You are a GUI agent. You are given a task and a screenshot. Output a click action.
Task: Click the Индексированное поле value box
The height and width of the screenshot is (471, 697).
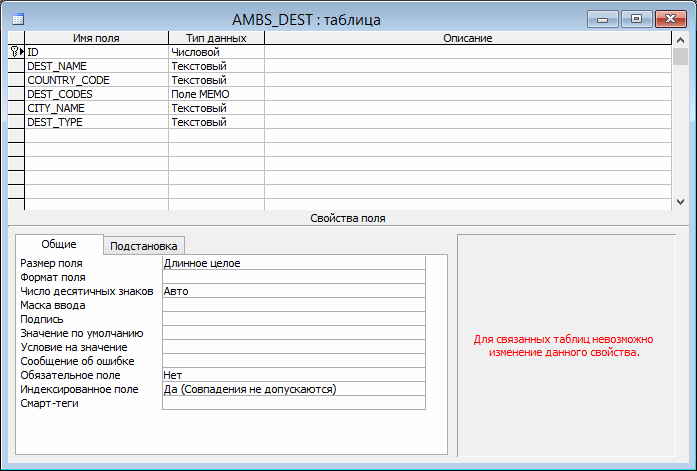coord(294,389)
